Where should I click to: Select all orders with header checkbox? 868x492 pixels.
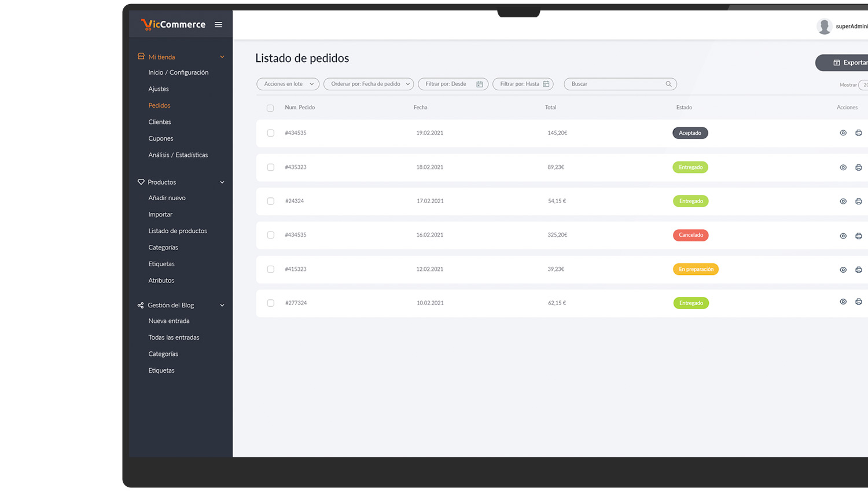(270, 108)
